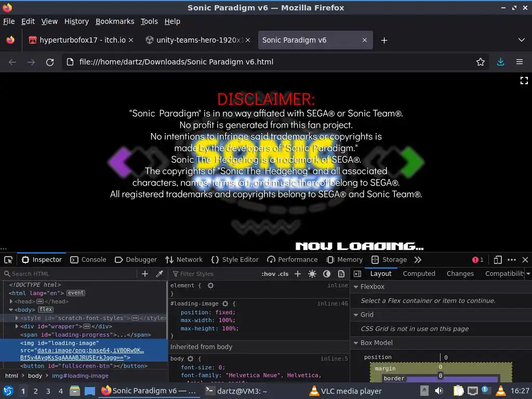Add new CSS rule with plus icon

298,274
